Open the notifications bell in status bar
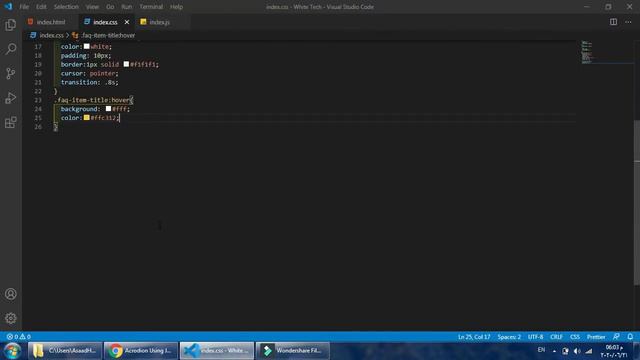The image size is (640, 360). (630, 337)
